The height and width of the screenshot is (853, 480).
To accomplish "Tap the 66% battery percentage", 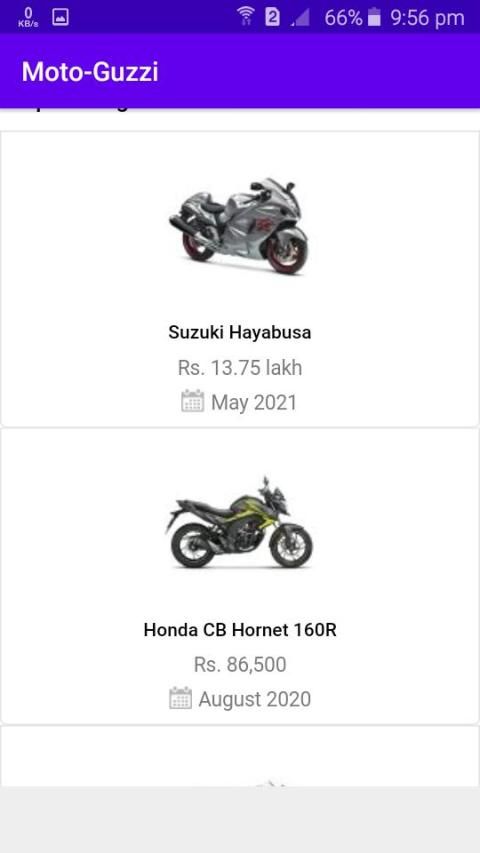I will (x=343, y=18).
